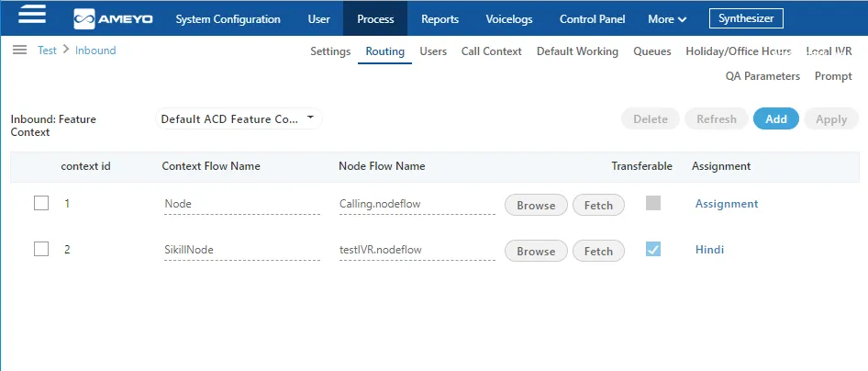Click the Inbound: Feature Context label
868x371 pixels.
point(53,126)
